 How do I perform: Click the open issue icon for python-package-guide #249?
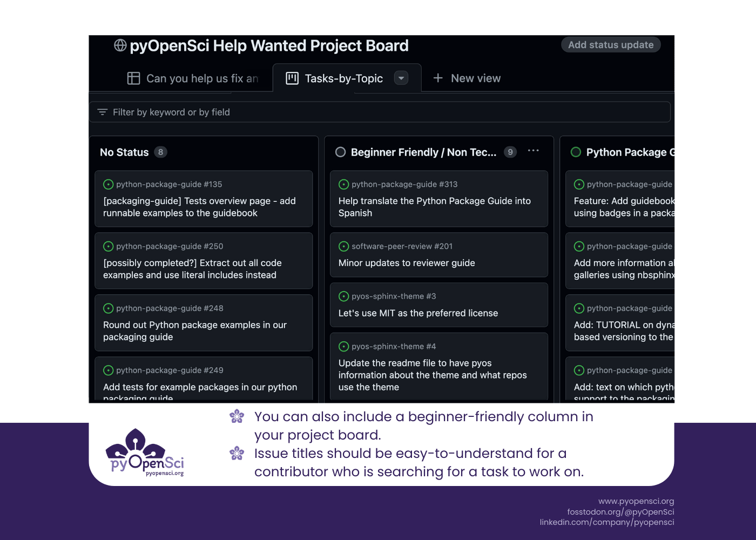click(x=108, y=370)
